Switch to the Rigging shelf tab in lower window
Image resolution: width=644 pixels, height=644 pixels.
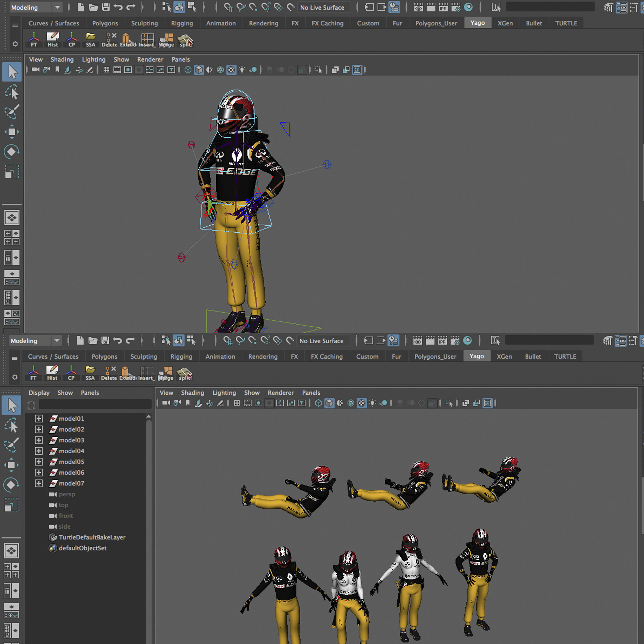point(181,356)
